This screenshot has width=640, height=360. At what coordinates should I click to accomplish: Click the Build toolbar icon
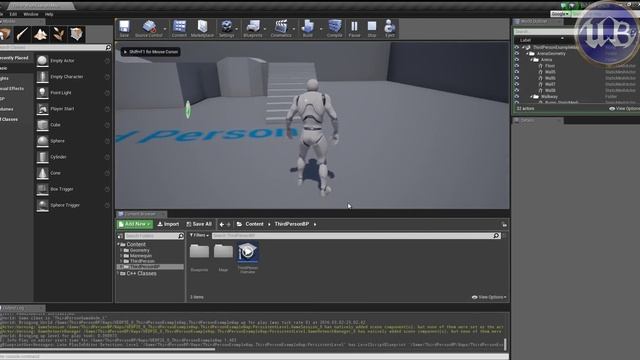pos(308,28)
